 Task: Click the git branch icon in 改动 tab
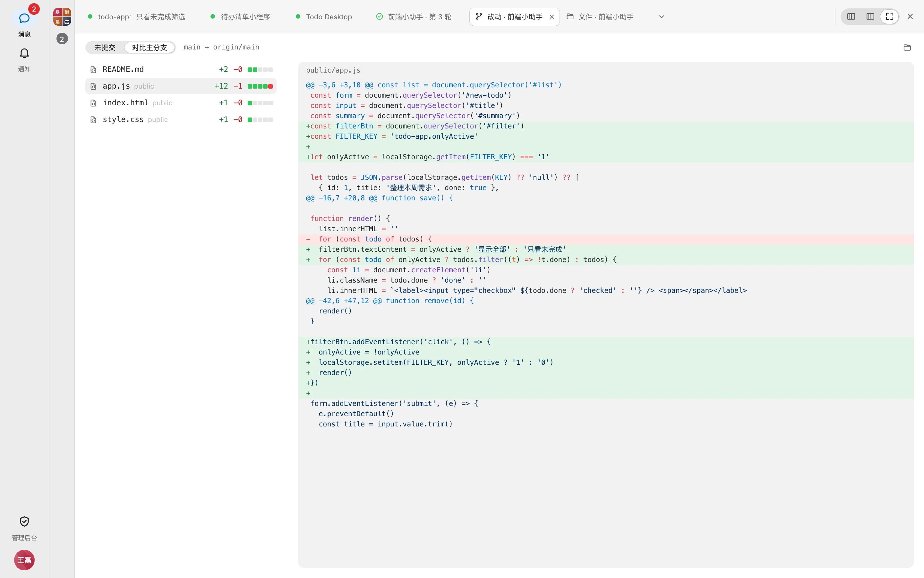pos(479,16)
